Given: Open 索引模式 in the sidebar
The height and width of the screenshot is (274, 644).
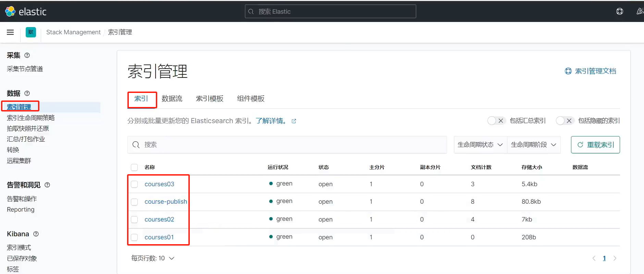Looking at the screenshot, I should pos(19,248).
